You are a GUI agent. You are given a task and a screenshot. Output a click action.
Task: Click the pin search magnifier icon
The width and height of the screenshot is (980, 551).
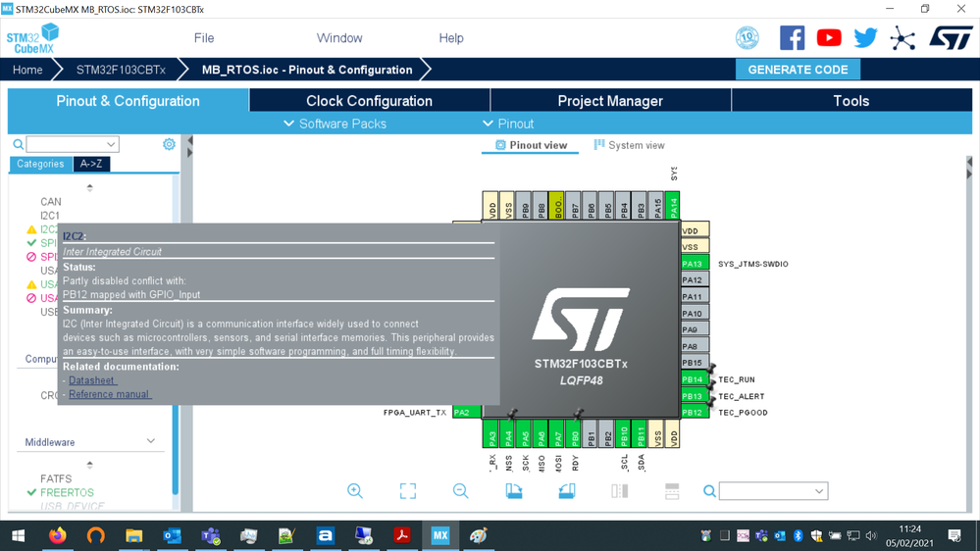(709, 491)
